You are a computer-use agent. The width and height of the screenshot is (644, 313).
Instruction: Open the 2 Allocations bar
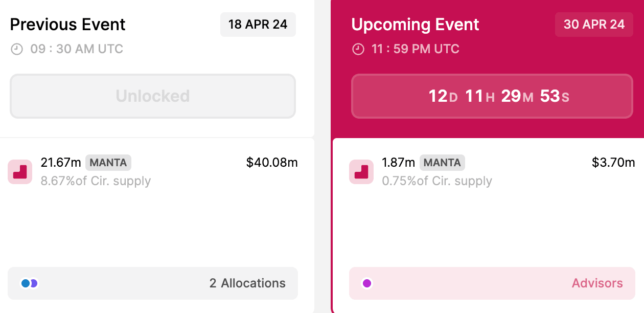[153, 283]
